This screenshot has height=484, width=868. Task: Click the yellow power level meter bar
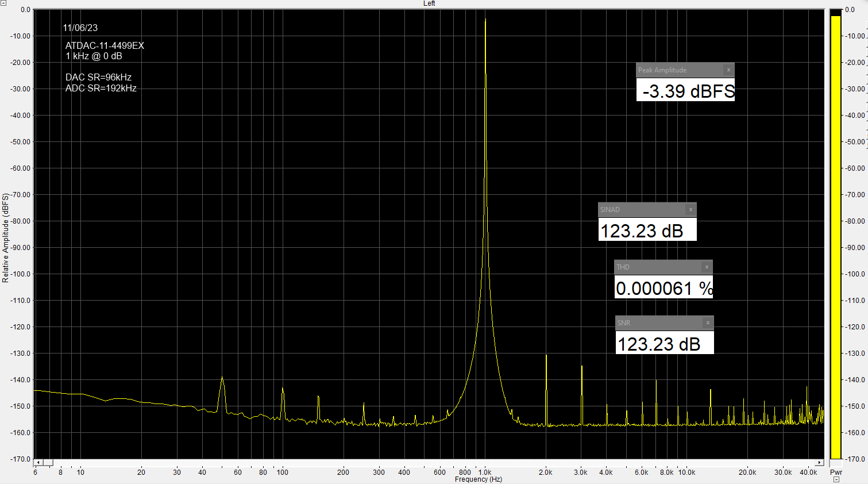coord(836,237)
